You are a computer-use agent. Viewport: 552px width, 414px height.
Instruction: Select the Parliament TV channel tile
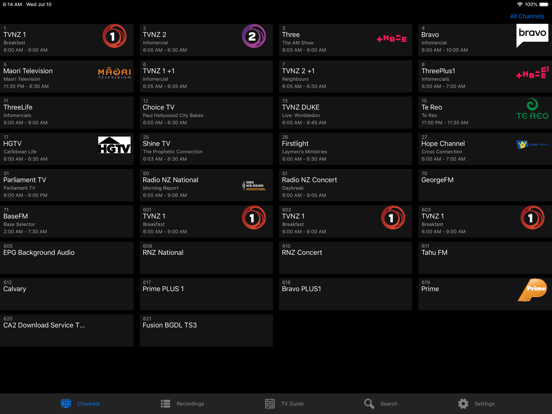[67, 185]
